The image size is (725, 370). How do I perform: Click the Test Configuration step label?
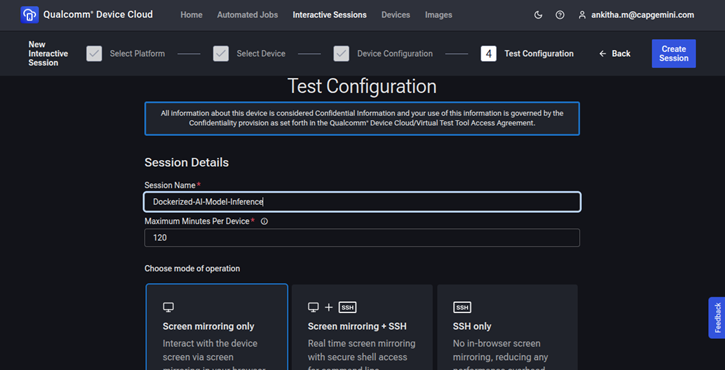click(x=539, y=54)
